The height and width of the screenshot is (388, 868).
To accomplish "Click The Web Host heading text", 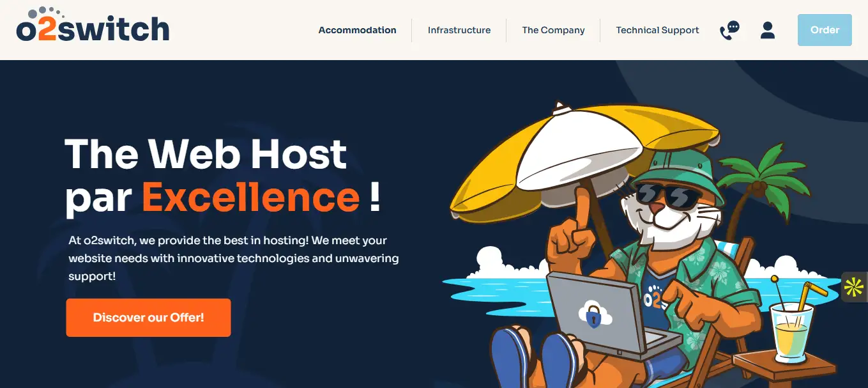I will [x=206, y=154].
